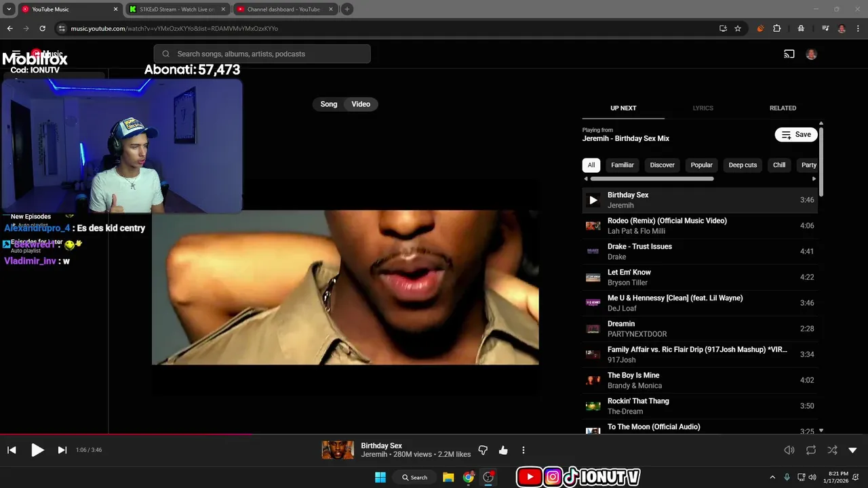Select the Discover filter chip
Screen dimensions: 868x488
[663, 165]
